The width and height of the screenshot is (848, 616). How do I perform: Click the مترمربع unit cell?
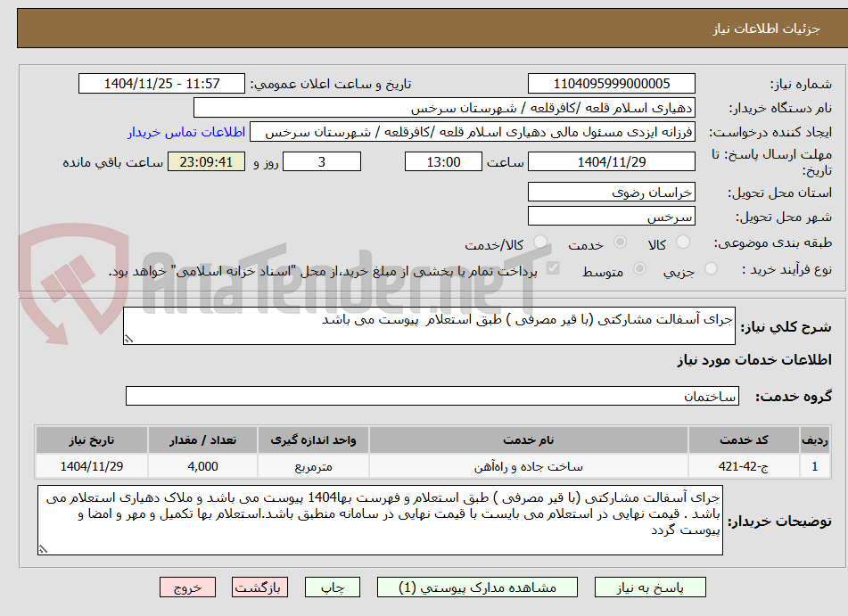click(314, 466)
